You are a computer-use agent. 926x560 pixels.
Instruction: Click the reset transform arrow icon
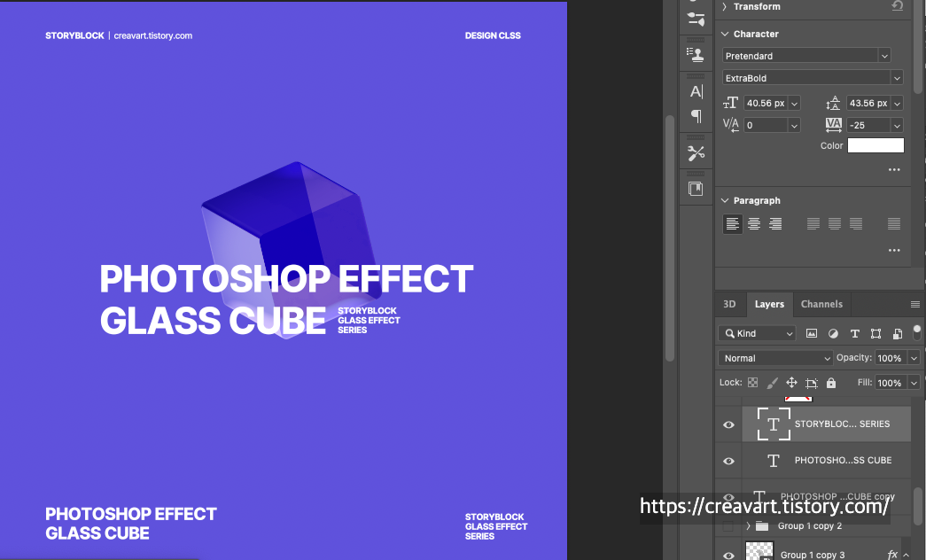tap(897, 6)
